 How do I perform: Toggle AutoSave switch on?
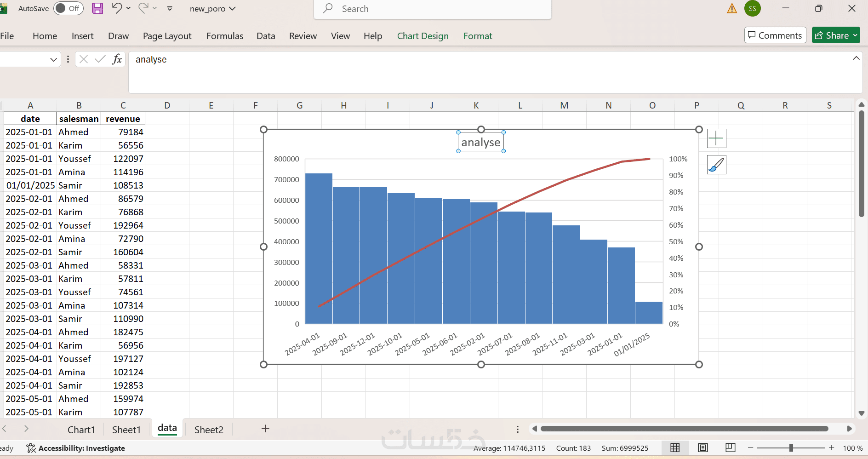(x=69, y=8)
